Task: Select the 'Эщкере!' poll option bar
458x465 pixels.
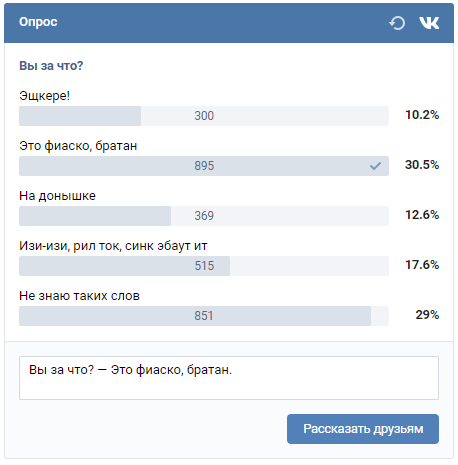Action: pos(204,116)
